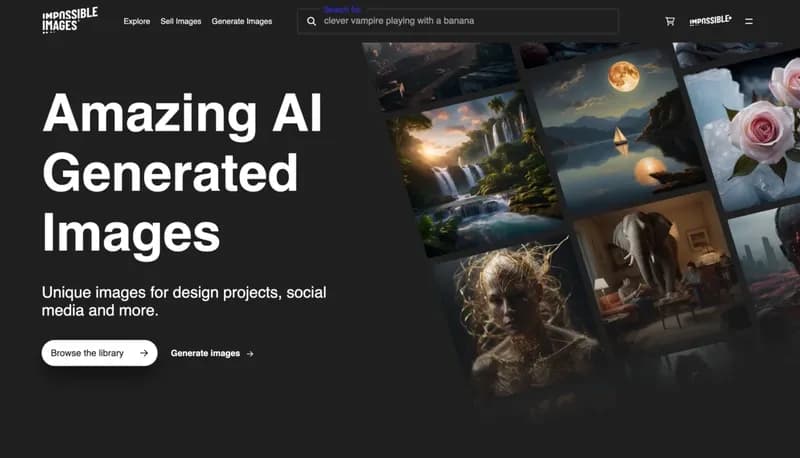Viewport: 800px width, 458px height.
Task: Open the Sell Images menu item
Action: tap(181, 21)
